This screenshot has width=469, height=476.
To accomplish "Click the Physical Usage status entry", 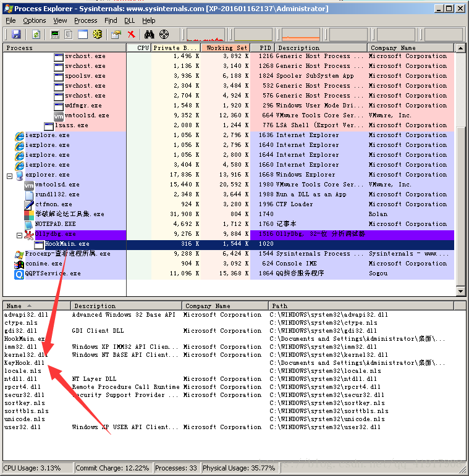I will pyautogui.click(x=240, y=468).
